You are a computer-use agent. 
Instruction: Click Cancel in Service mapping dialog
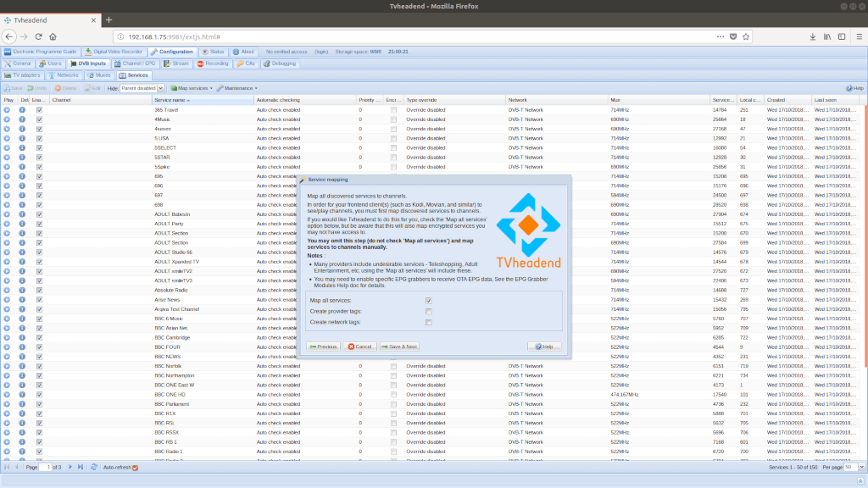click(x=360, y=347)
